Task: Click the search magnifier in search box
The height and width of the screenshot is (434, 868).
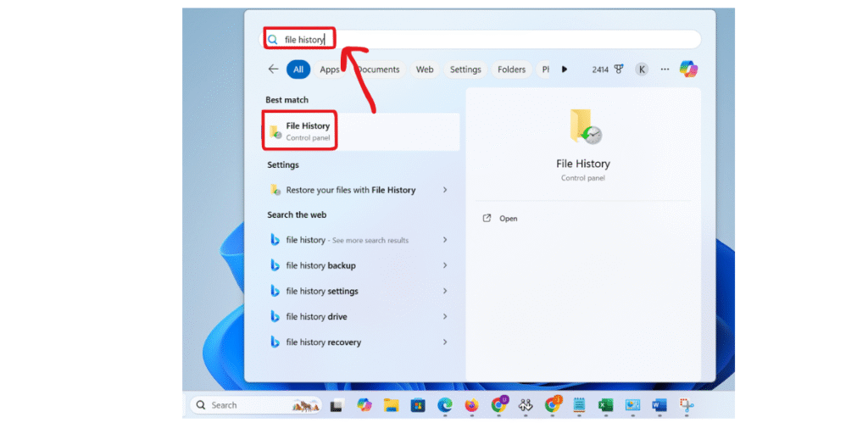Action: tap(272, 39)
